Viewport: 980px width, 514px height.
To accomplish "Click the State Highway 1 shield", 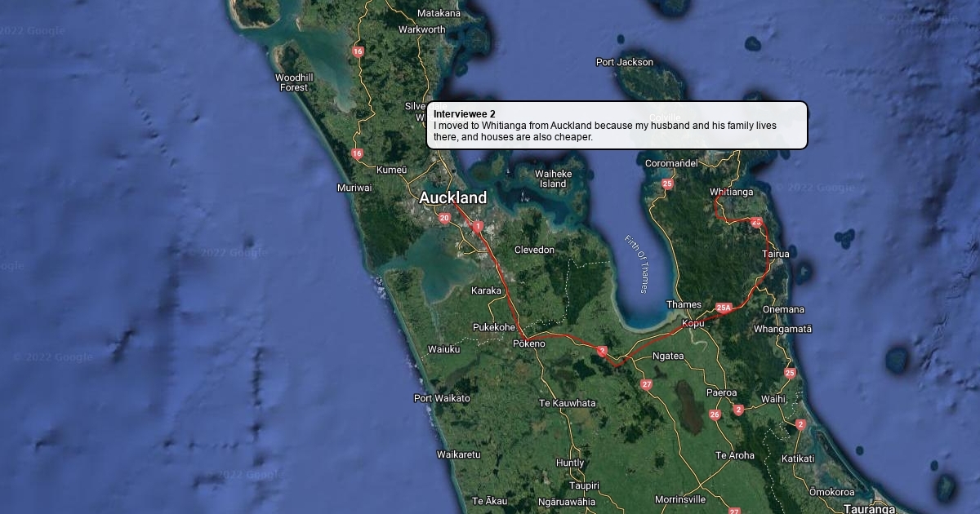I will (x=478, y=227).
